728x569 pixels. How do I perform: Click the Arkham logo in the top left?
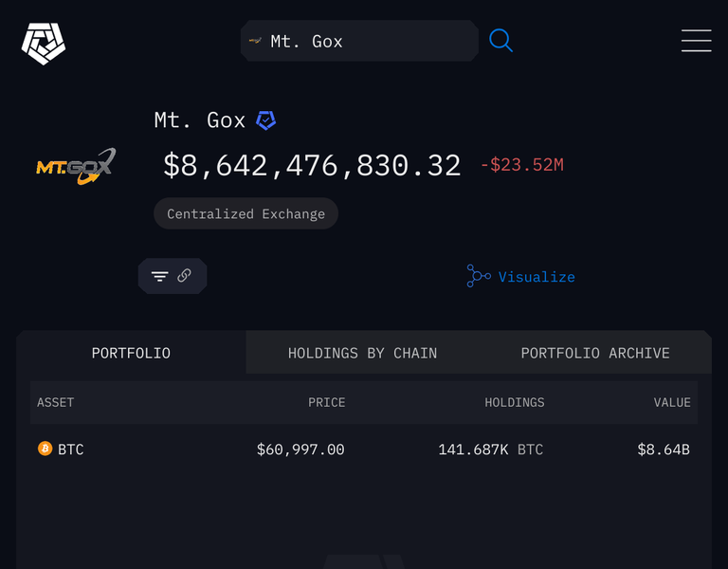44,44
